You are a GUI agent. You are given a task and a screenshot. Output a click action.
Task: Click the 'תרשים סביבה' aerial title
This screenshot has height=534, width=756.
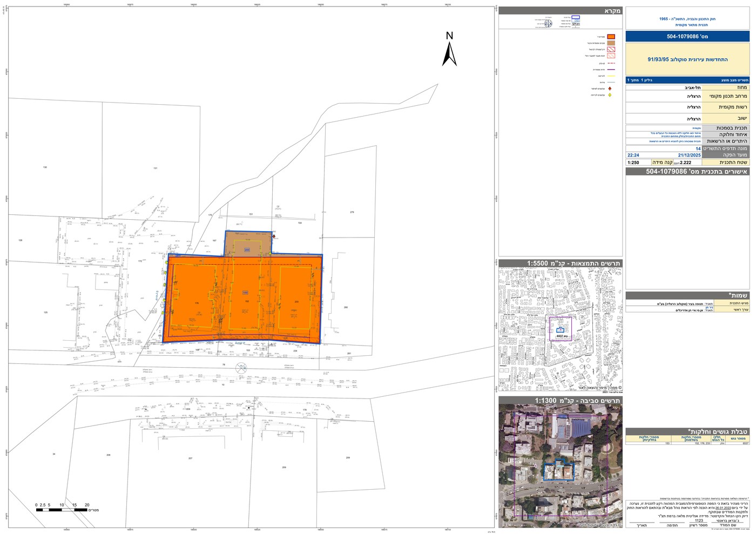pos(560,401)
